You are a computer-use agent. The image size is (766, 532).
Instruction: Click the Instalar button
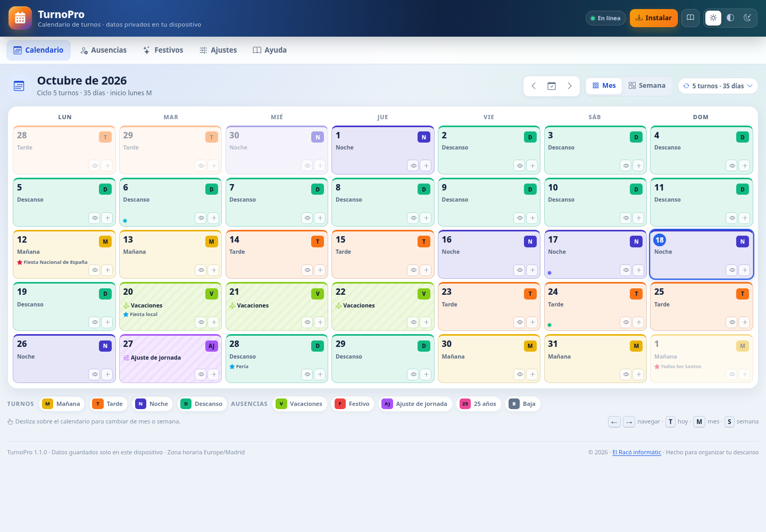(x=654, y=18)
